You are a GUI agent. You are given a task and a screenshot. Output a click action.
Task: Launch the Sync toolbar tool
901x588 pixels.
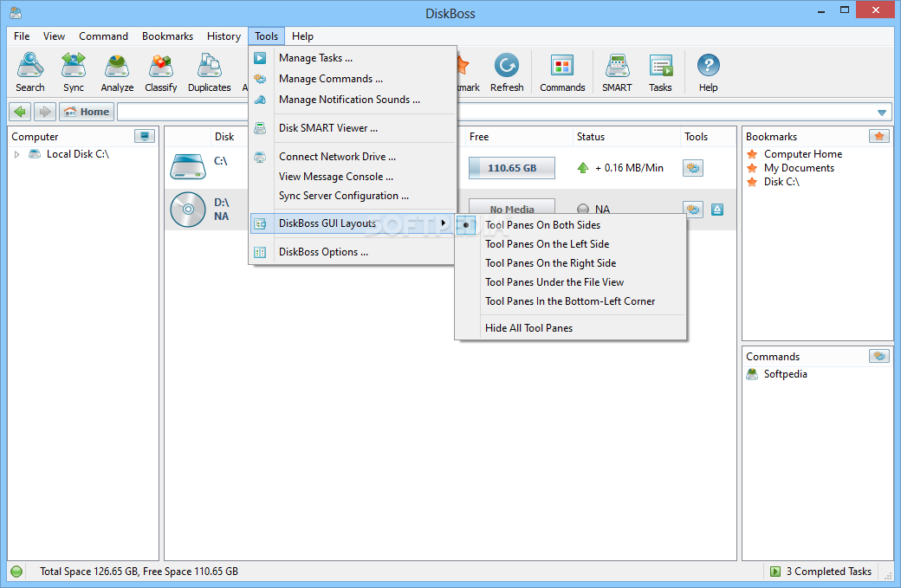click(74, 72)
